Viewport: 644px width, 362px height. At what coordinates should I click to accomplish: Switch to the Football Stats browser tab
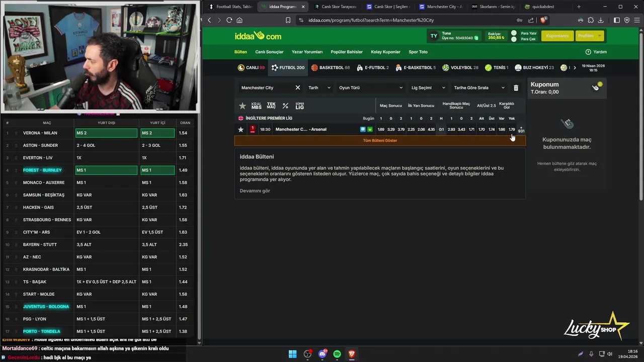click(x=230, y=7)
